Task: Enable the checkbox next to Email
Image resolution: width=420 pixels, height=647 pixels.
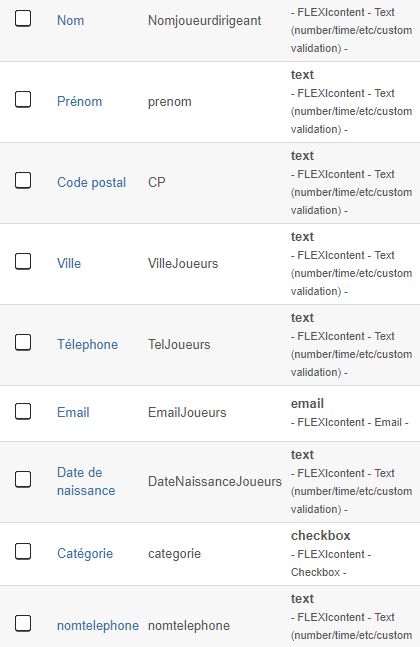Action: 23,411
